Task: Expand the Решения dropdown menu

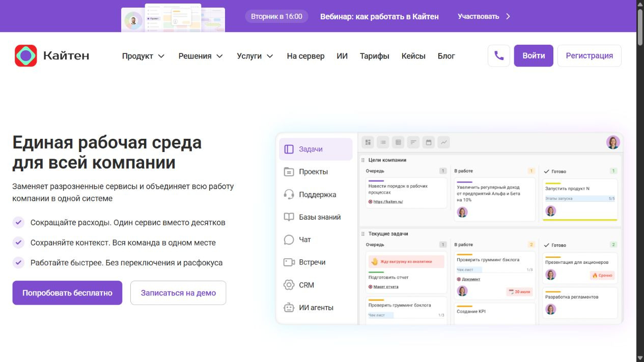Action: click(201, 56)
